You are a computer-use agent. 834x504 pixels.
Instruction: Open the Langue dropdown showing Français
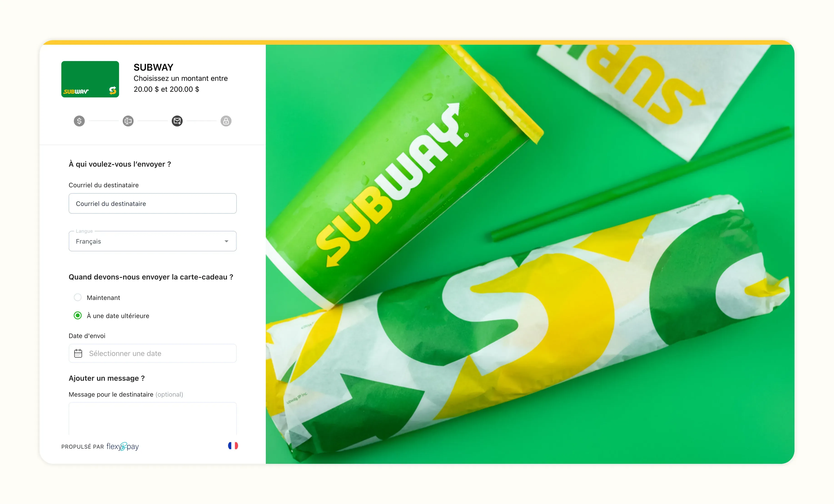(x=153, y=241)
